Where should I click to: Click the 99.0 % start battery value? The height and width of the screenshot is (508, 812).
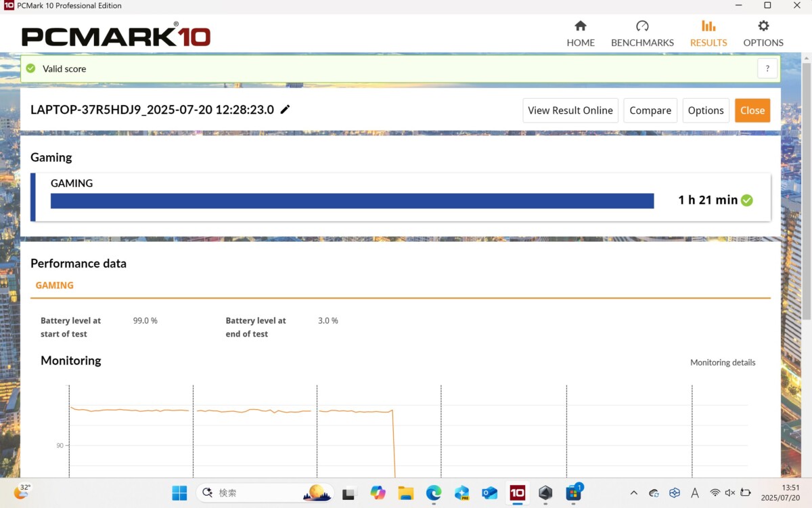(145, 320)
